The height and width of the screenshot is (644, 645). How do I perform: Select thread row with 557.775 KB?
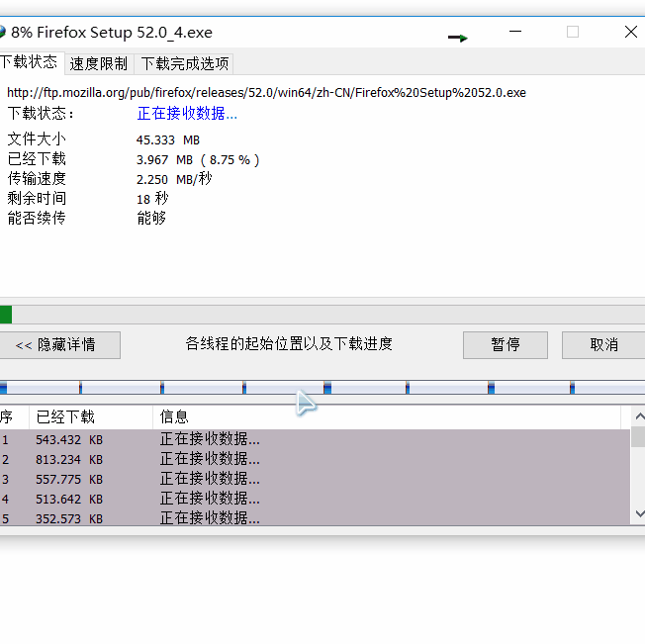pos(315,479)
